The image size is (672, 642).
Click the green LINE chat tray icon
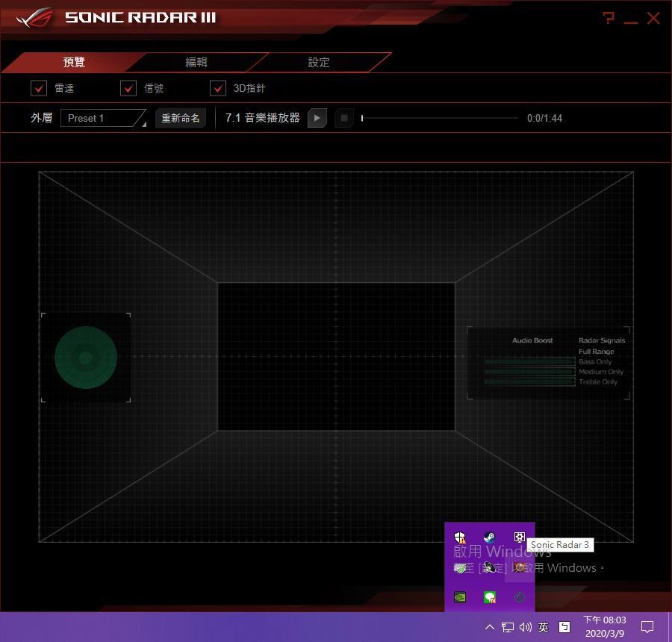(490, 597)
